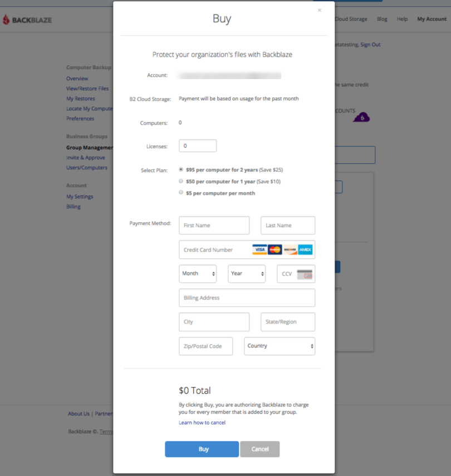Click the purple cloud storage icon
Image resolution: width=451 pixels, height=476 pixels.
point(361,117)
